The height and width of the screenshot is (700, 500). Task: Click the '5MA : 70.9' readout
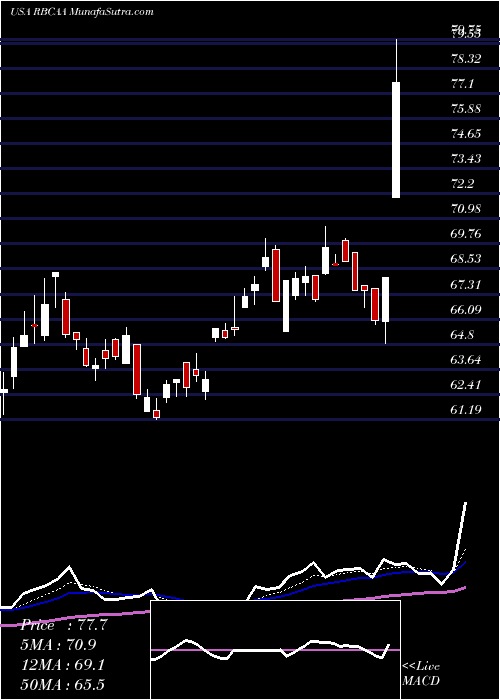pos(58,645)
